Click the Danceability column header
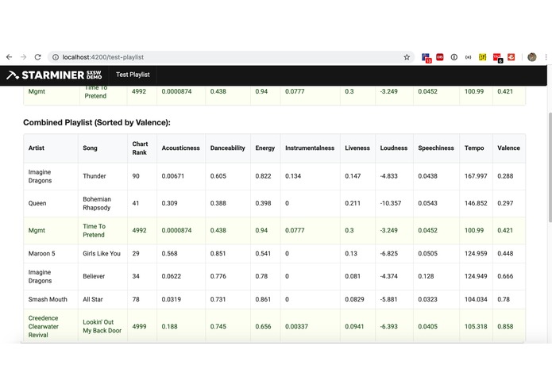 (227, 148)
